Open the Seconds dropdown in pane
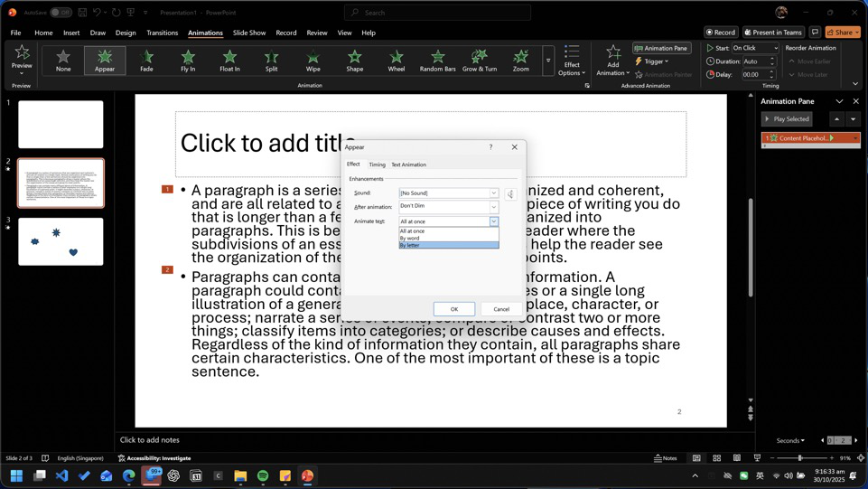 pos(790,441)
